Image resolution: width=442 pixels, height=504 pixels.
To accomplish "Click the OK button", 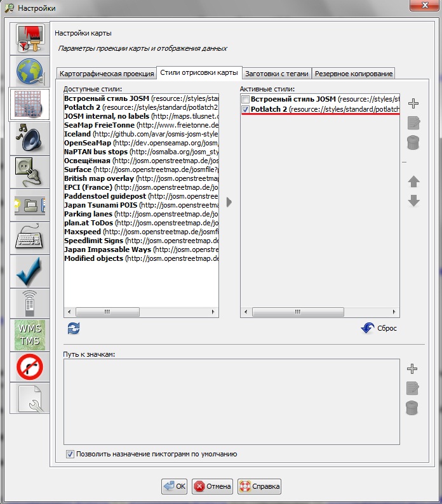I will pos(175,486).
